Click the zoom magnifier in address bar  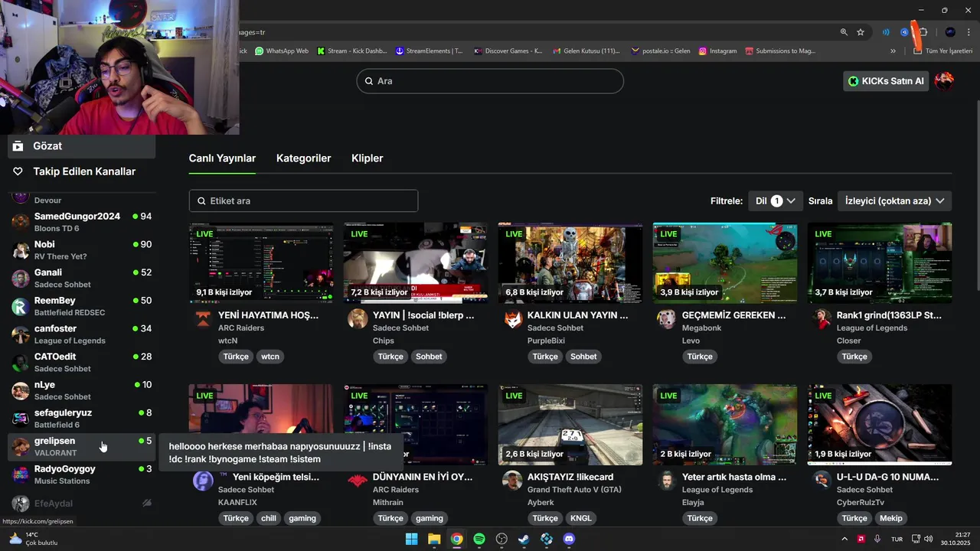pos(844,32)
